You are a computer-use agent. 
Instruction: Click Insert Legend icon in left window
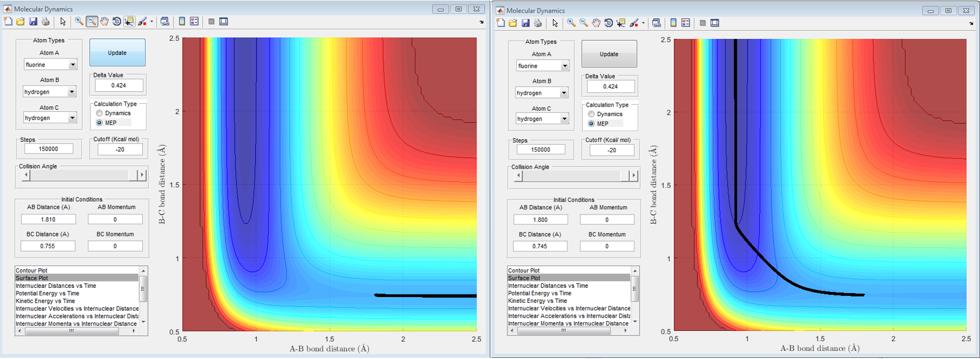pyautogui.click(x=194, y=22)
